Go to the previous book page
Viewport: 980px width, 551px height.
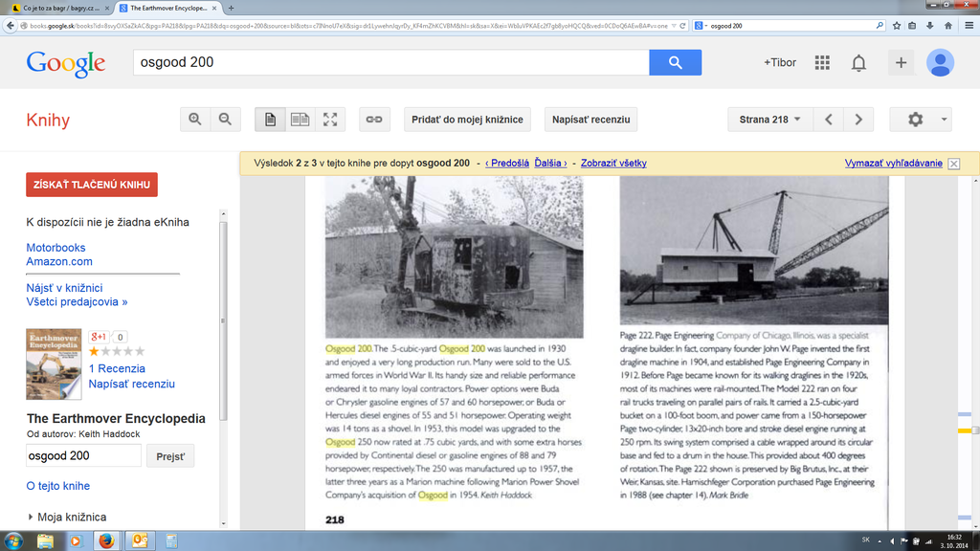(829, 120)
